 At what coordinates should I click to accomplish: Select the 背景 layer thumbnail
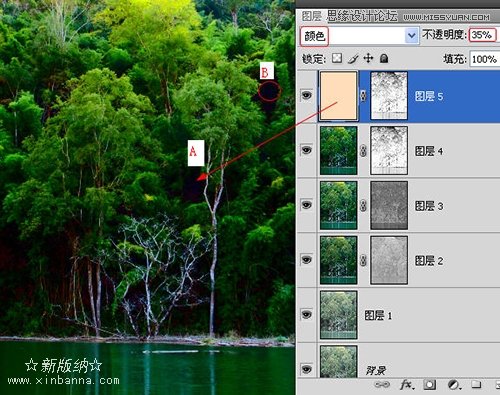point(339,362)
